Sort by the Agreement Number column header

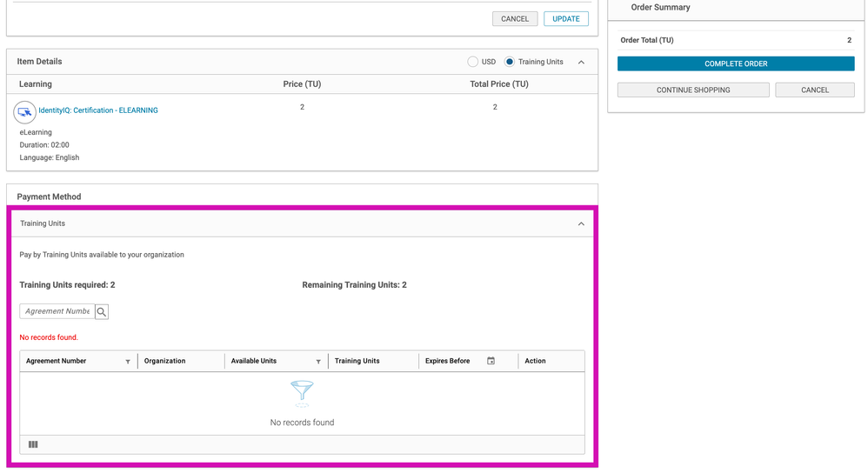click(57, 361)
